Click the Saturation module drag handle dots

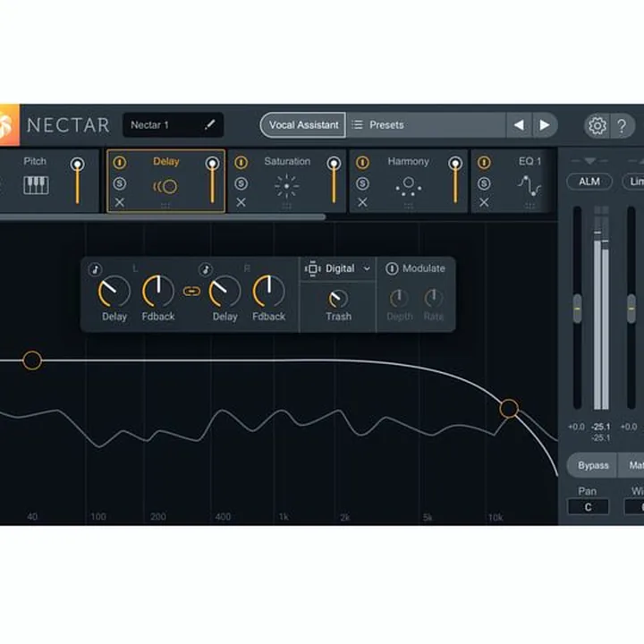pyautogui.click(x=287, y=206)
